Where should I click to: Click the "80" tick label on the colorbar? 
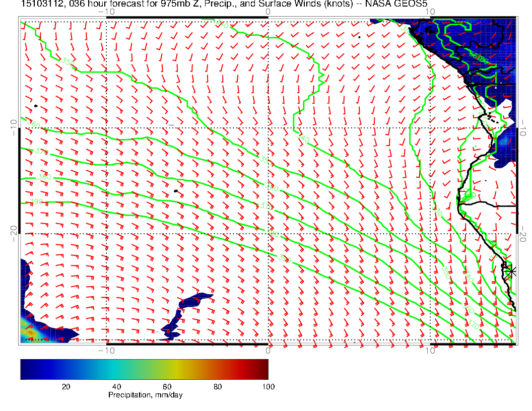pos(218,386)
